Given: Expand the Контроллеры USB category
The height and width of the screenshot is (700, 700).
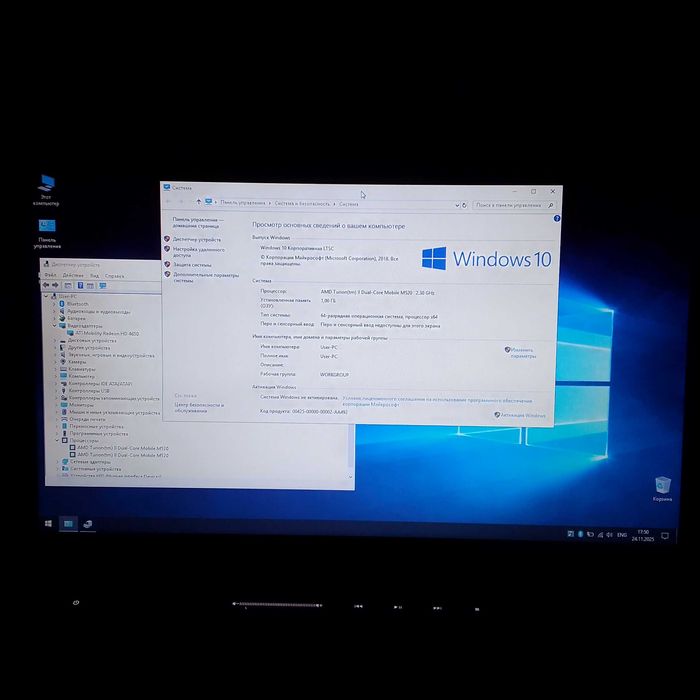Looking at the screenshot, I should coord(56,391).
